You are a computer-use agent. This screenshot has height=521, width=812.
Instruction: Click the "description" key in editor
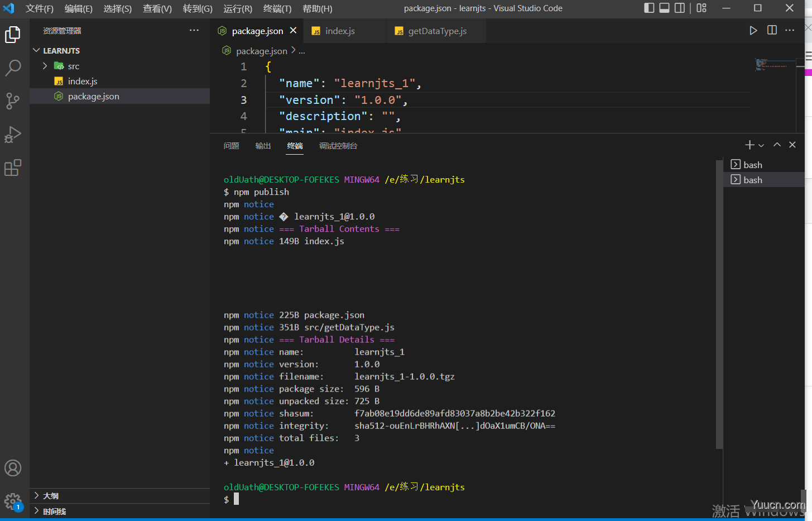click(x=323, y=116)
